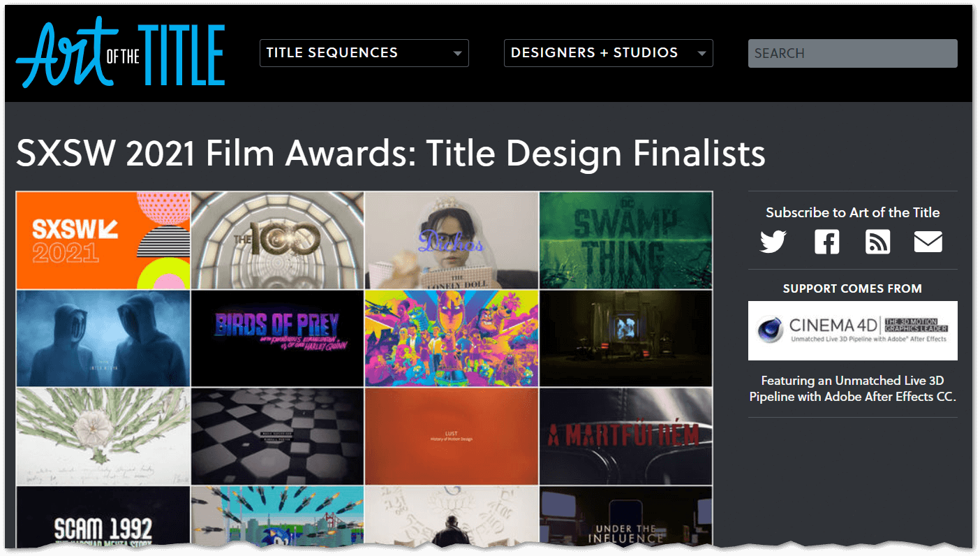Open the SXSW 2021 orange thumbnail
980x556 pixels.
coord(103,240)
